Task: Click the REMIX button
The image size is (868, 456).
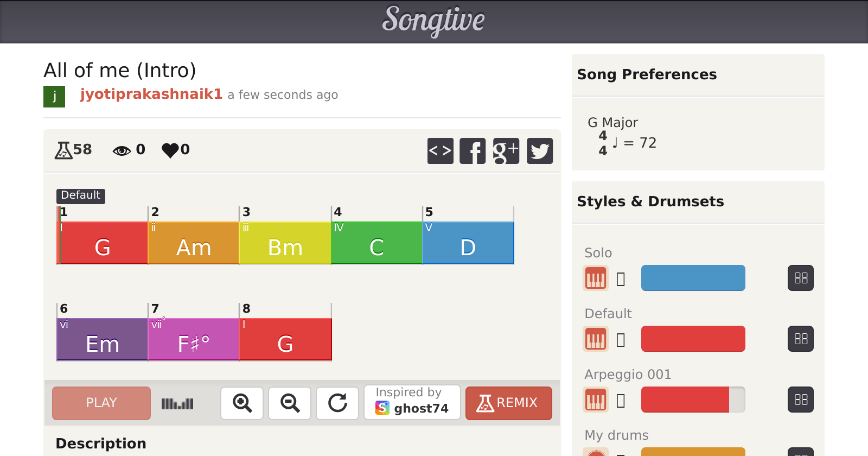Action: (x=508, y=403)
